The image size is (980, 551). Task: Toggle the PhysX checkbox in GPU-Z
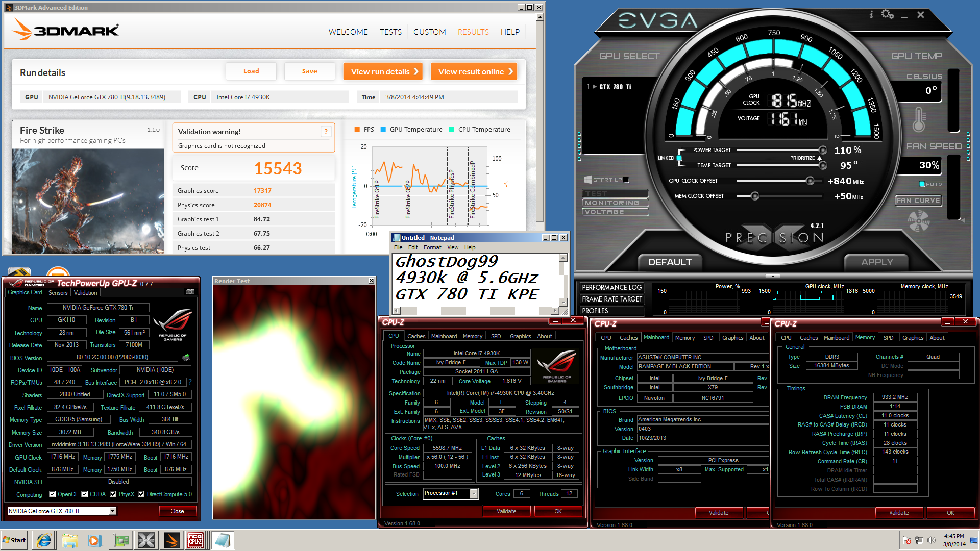[x=113, y=494]
